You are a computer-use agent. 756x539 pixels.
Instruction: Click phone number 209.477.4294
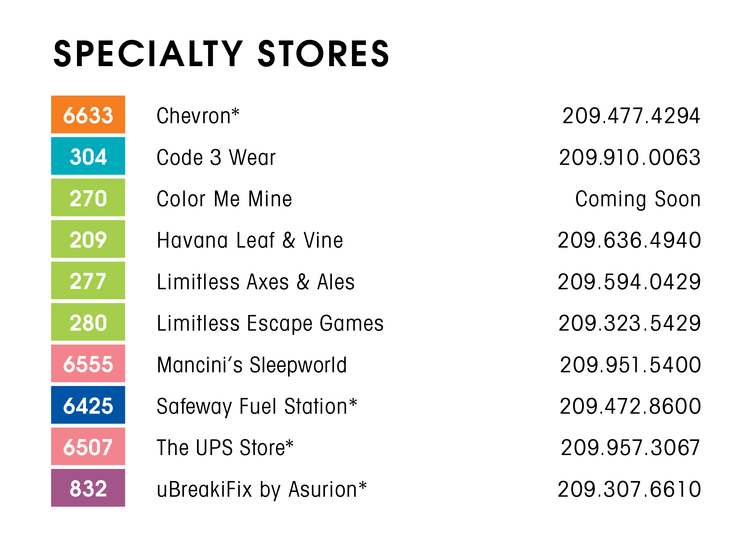click(x=631, y=116)
